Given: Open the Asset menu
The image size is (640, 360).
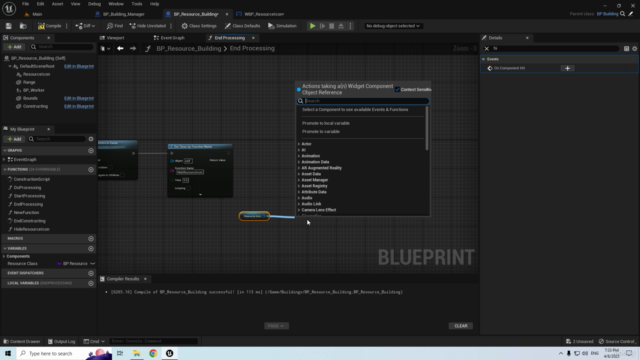Looking at the screenshot, I should click(x=57, y=4).
